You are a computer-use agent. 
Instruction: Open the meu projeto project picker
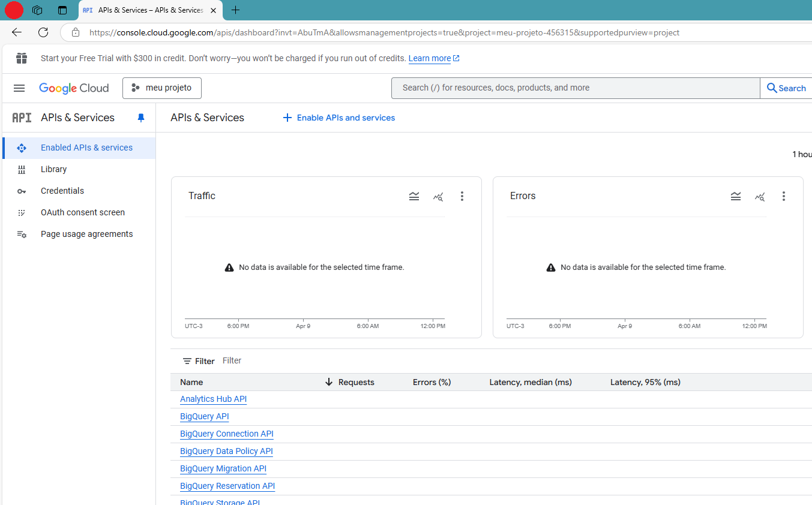click(x=161, y=88)
